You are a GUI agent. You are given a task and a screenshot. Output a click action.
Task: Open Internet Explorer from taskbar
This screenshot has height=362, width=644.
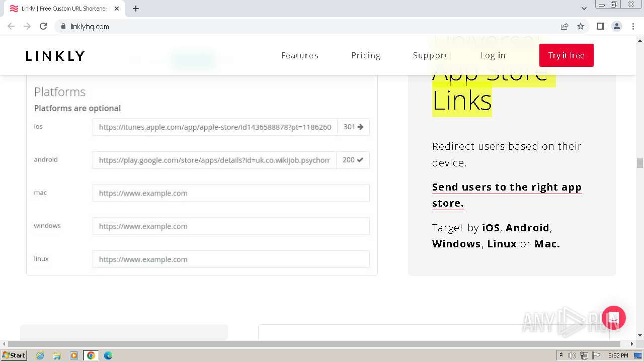pyautogui.click(x=40, y=355)
